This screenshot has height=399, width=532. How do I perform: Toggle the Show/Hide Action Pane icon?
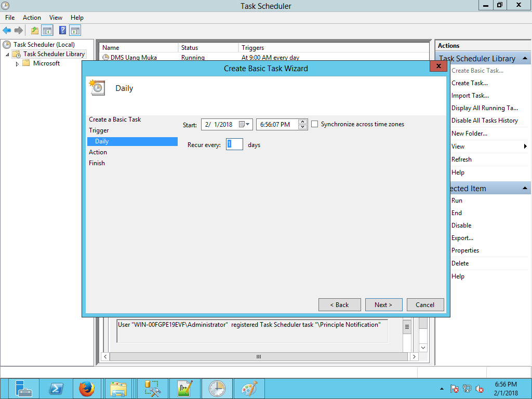click(75, 31)
